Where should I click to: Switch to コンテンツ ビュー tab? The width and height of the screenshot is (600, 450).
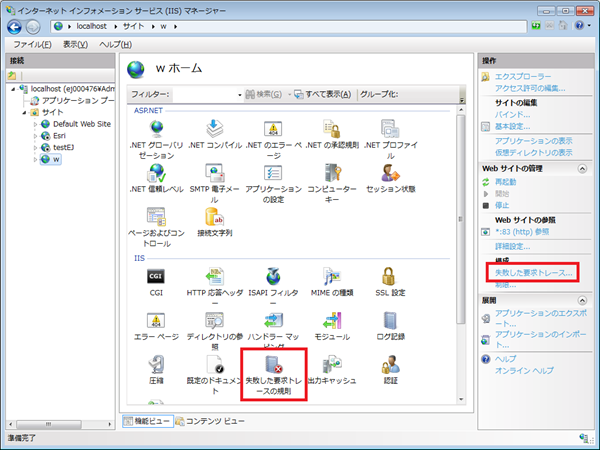point(210,421)
